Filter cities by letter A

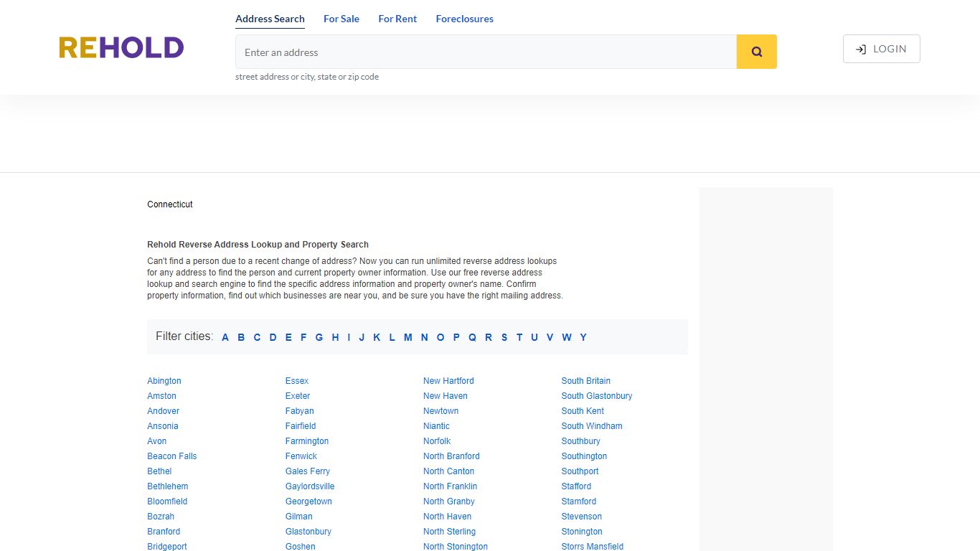(x=225, y=337)
